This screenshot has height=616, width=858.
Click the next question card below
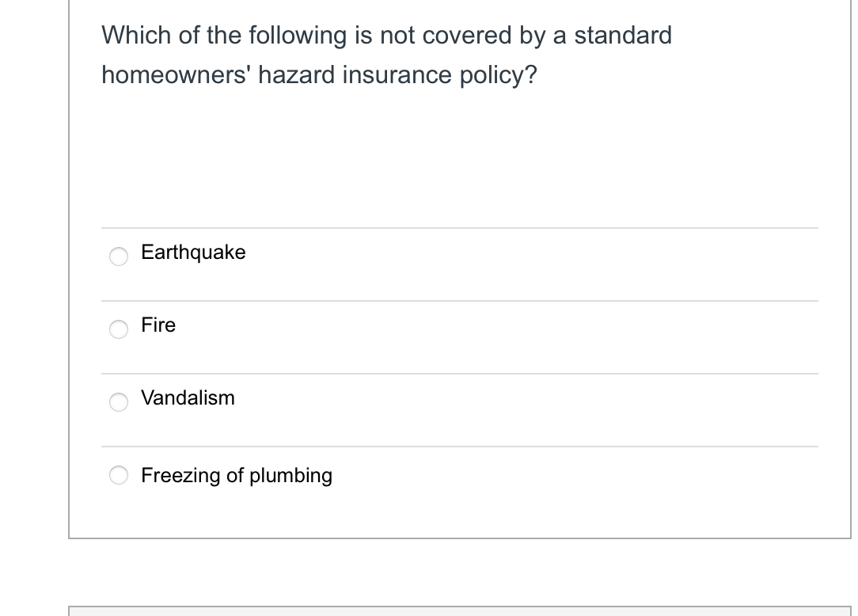tap(459, 611)
